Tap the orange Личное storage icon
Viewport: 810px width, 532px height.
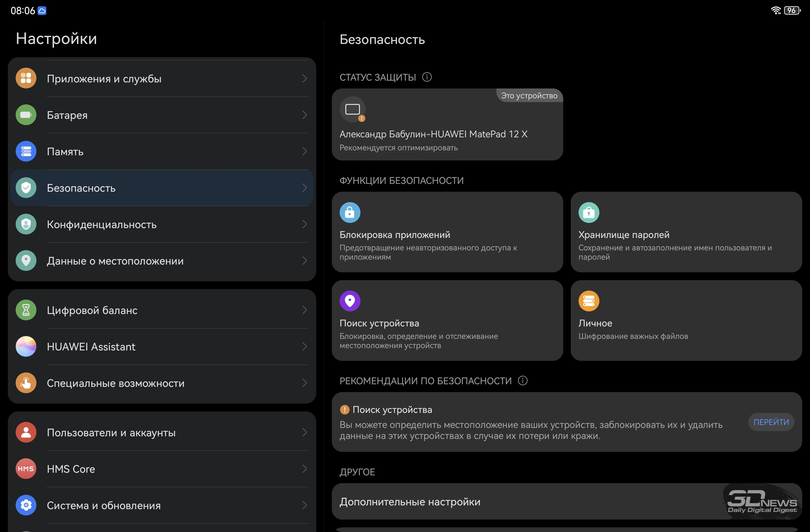pyautogui.click(x=589, y=301)
